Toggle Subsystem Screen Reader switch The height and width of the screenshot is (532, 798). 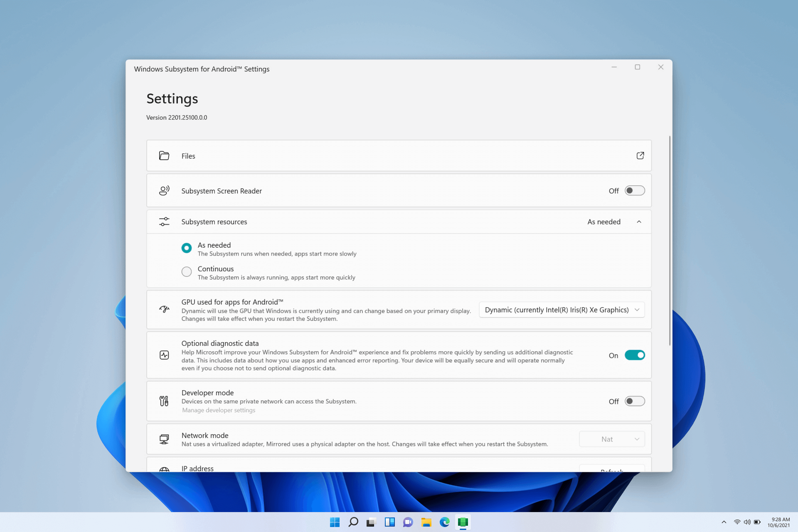(x=635, y=190)
